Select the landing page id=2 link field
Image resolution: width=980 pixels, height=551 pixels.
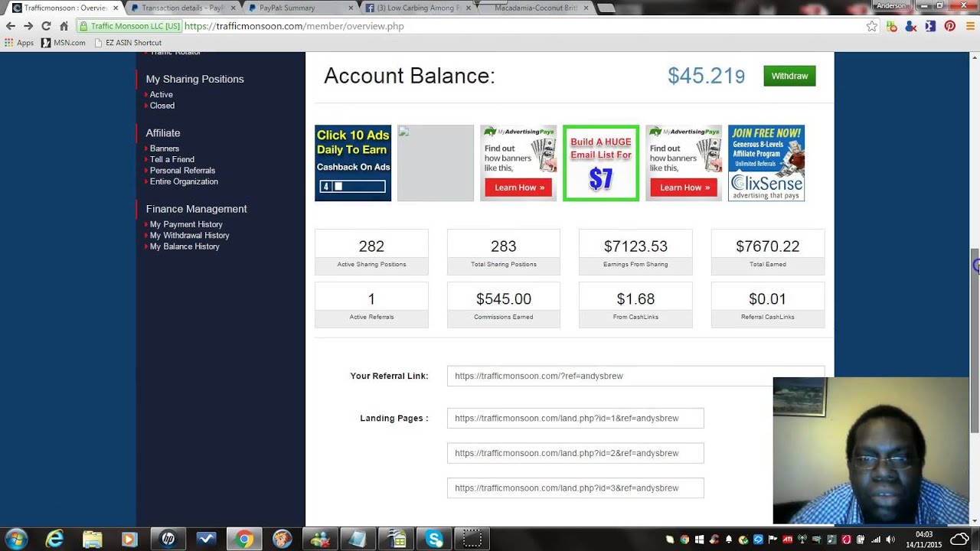click(575, 453)
